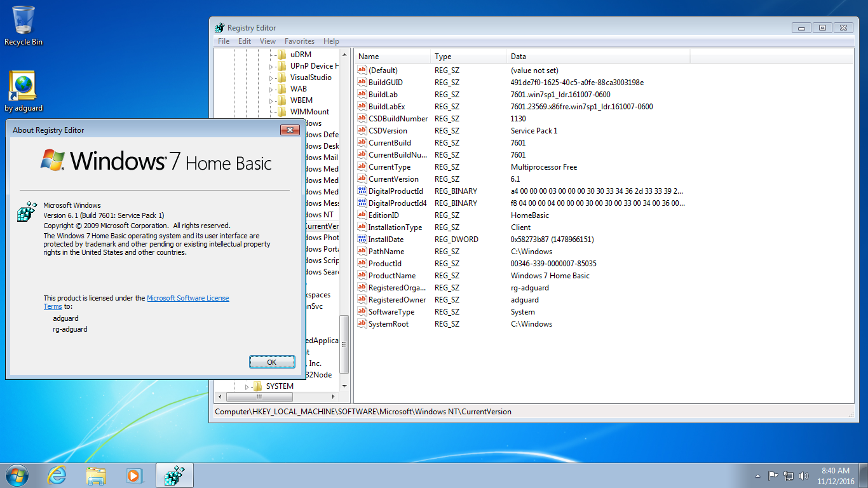Open the Help menu

tap(331, 41)
